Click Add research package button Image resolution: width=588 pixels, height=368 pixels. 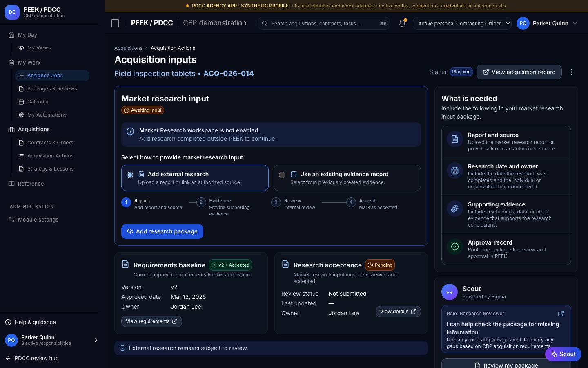coord(162,231)
